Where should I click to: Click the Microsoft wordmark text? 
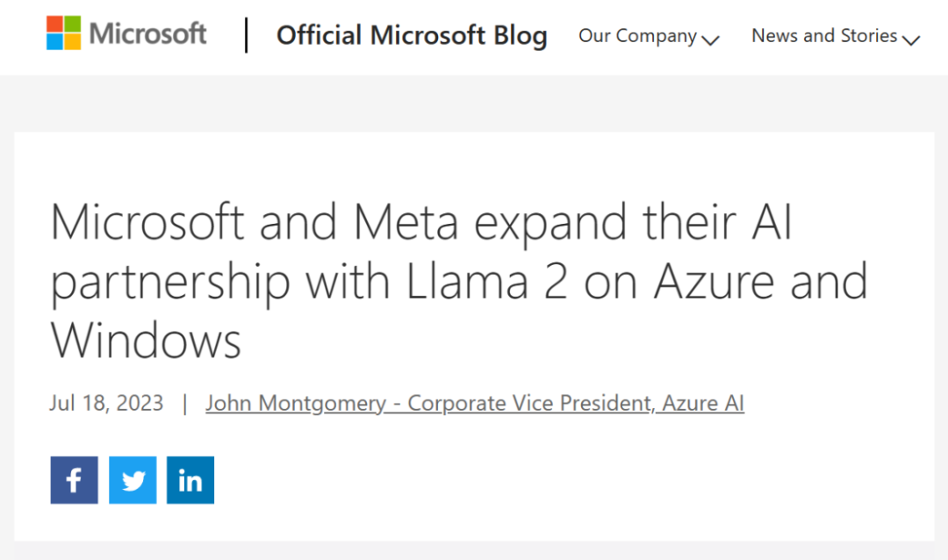click(x=147, y=34)
